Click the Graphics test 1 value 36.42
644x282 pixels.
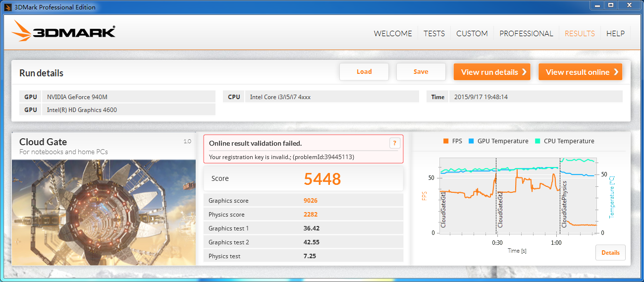coord(312,228)
